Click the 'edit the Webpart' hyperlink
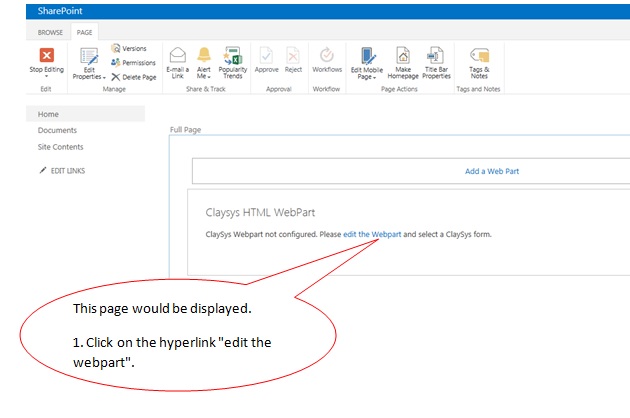The height and width of the screenshot is (418, 630). click(x=372, y=234)
